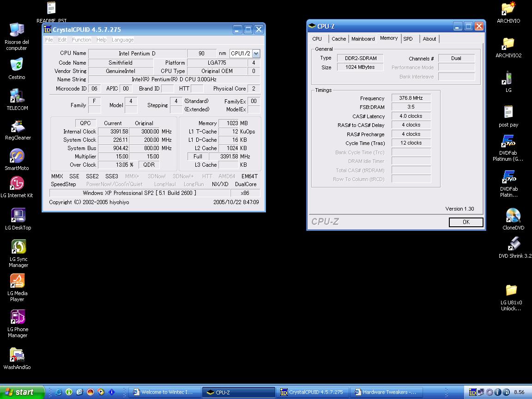Click the CrystalCPUID title bar icon
The width and height of the screenshot is (532, 399).
point(48,30)
